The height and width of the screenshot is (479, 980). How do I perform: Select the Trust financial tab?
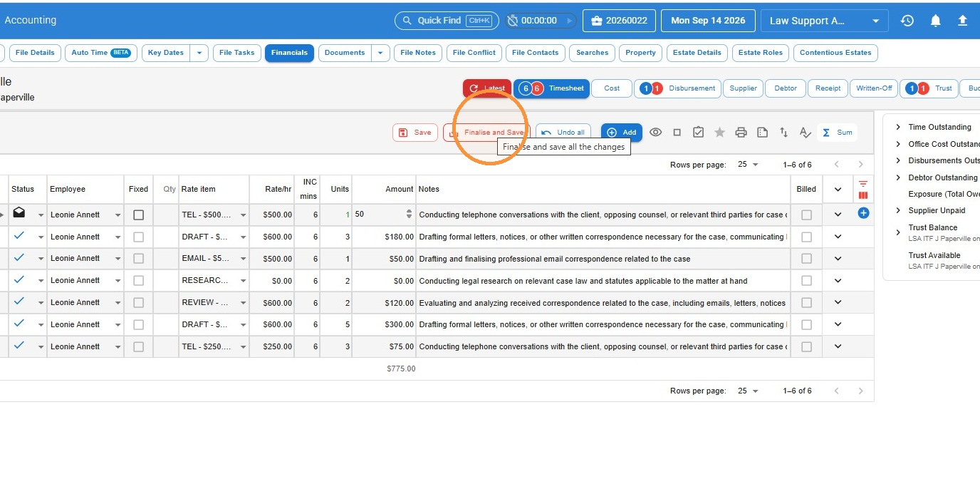click(x=928, y=88)
